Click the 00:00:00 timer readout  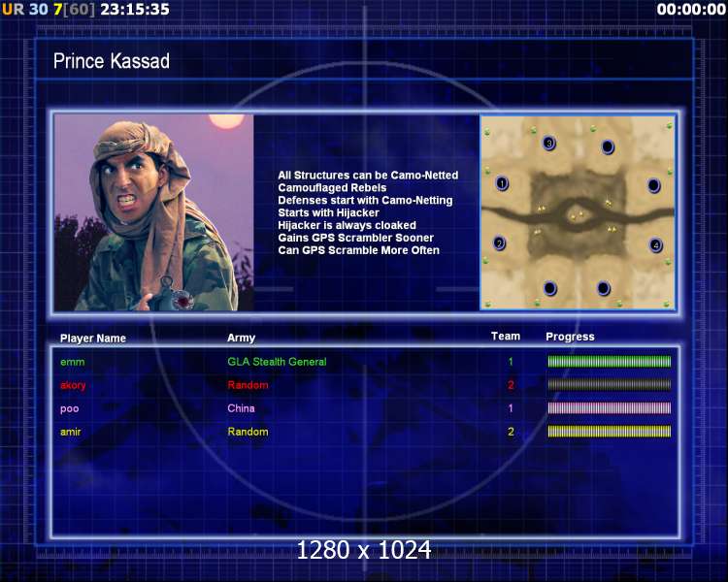pos(691,10)
